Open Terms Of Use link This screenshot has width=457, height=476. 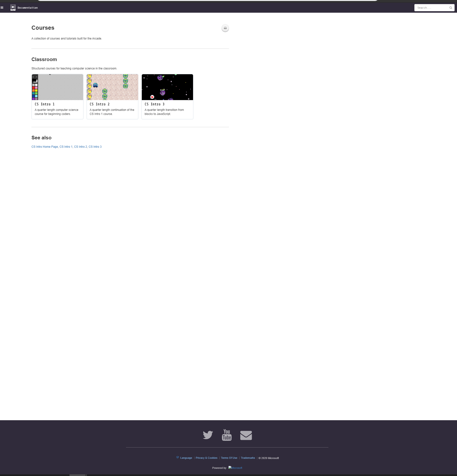click(229, 458)
